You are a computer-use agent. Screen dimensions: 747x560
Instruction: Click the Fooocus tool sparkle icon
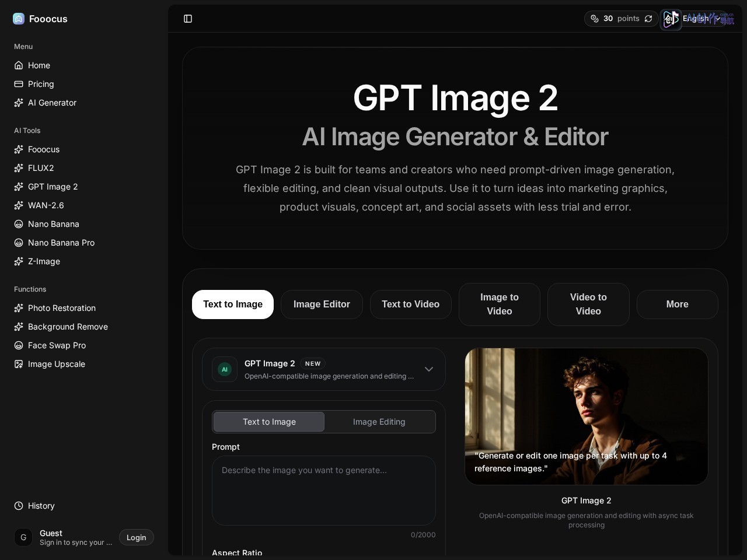pos(19,149)
